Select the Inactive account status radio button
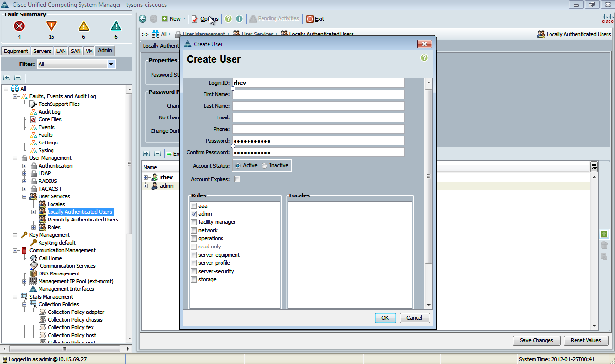 [265, 165]
